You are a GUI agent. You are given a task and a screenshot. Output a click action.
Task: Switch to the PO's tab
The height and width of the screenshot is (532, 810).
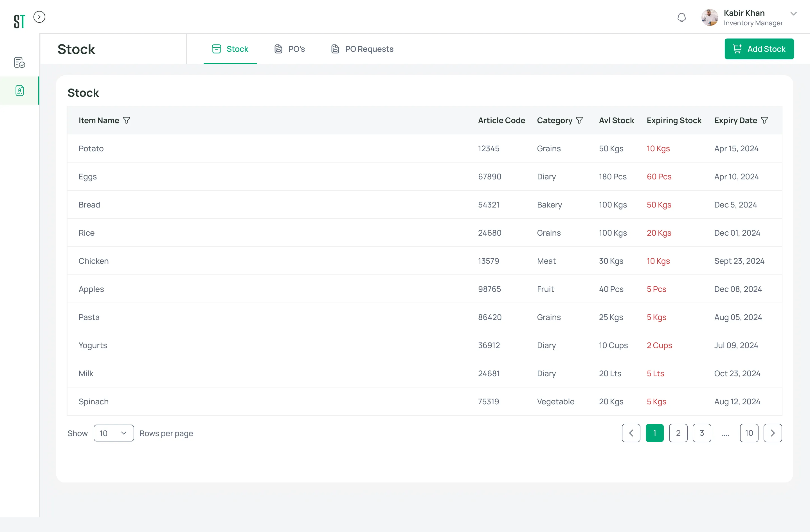(x=290, y=49)
